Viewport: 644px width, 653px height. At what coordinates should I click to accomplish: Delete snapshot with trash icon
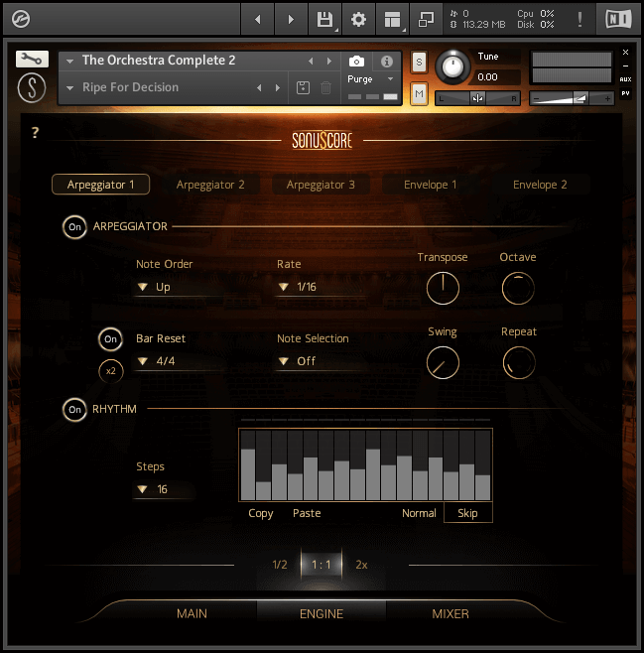325,88
